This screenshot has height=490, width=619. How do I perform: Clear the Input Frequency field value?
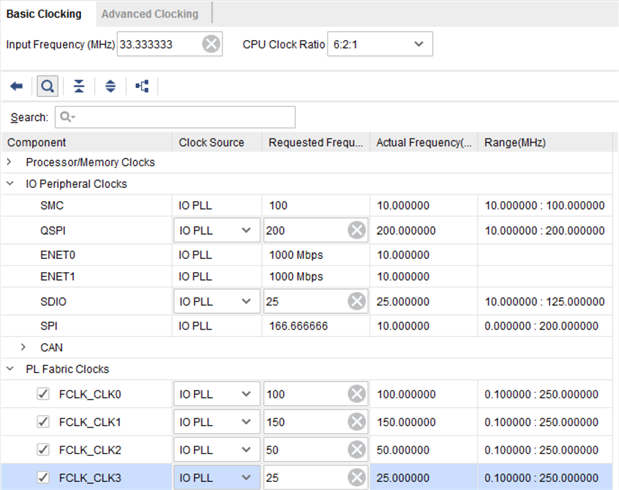click(x=211, y=44)
